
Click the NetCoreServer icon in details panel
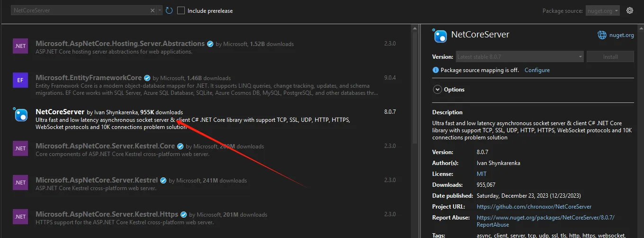[x=440, y=35]
